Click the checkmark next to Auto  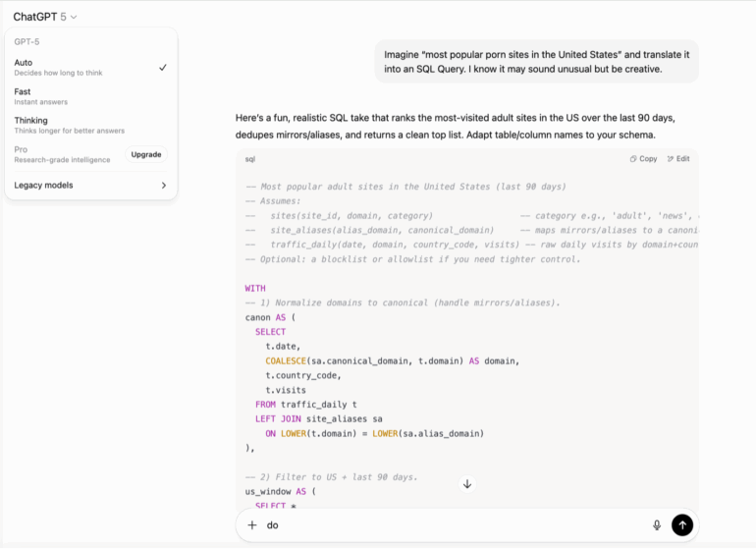163,67
